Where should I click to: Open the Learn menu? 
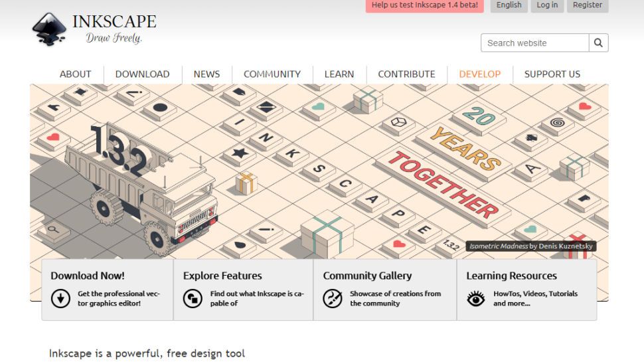coord(339,74)
